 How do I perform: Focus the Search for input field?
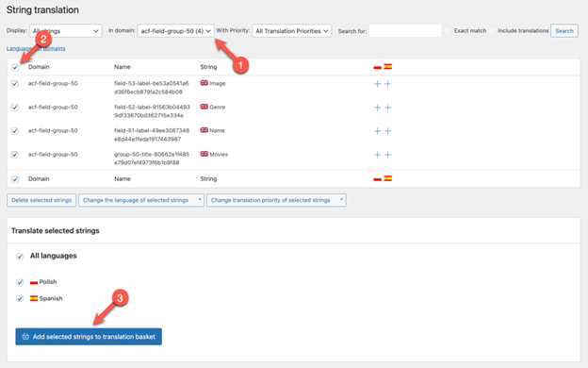(405, 31)
